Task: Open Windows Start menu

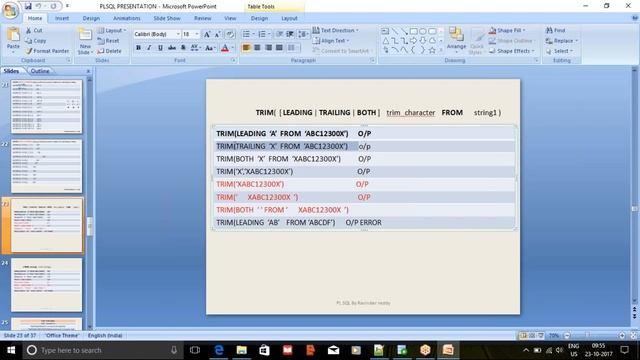Action: click(x=11, y=350)
